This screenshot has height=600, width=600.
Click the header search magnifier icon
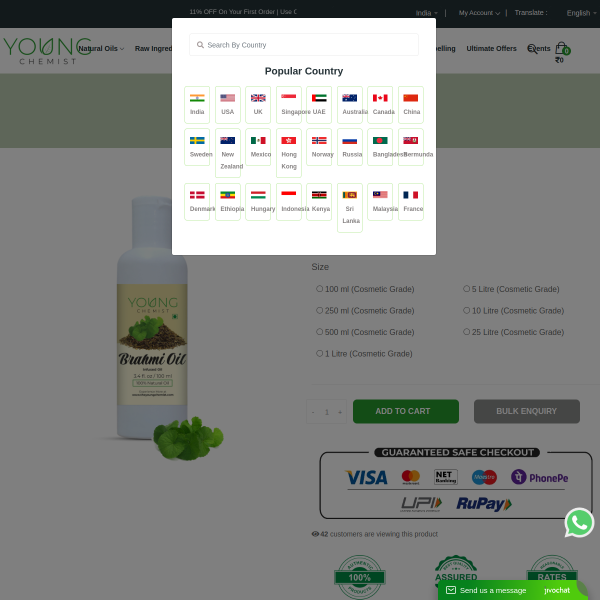coord(532,49)
